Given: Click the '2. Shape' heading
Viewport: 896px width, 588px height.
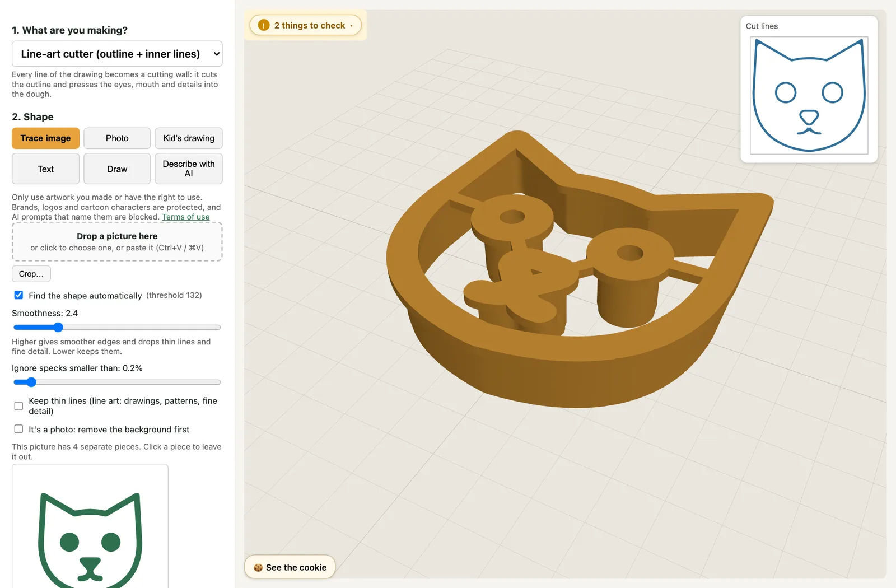Looking at the screenshot, I should [x=32, y=117].
